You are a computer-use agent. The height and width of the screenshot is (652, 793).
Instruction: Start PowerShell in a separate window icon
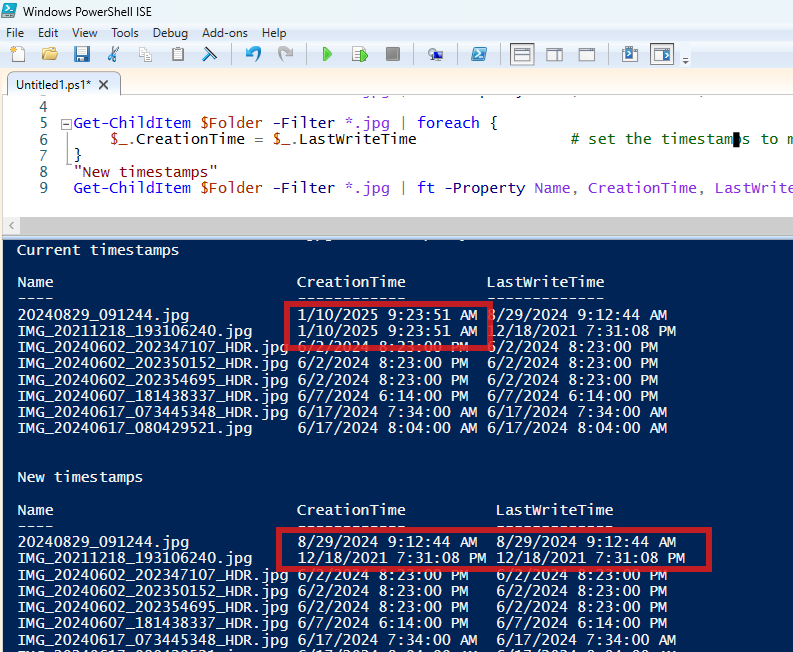[x=479, y=54]
